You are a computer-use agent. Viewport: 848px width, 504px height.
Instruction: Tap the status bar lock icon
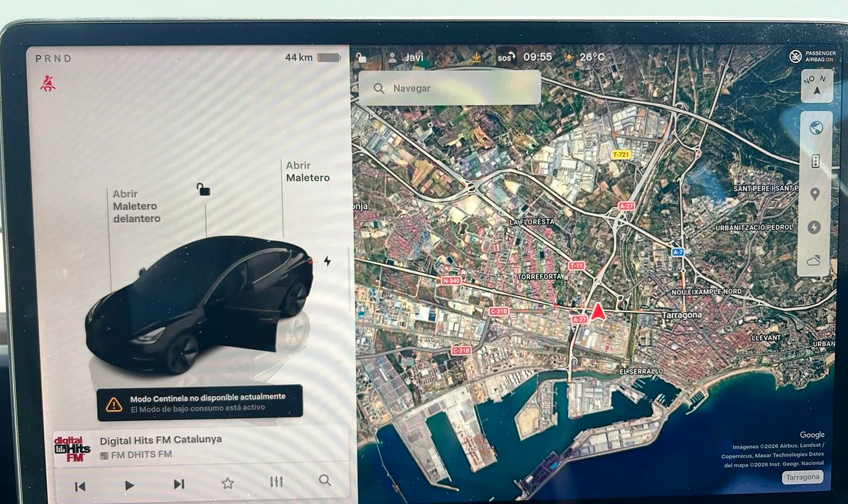click(361, 58)
